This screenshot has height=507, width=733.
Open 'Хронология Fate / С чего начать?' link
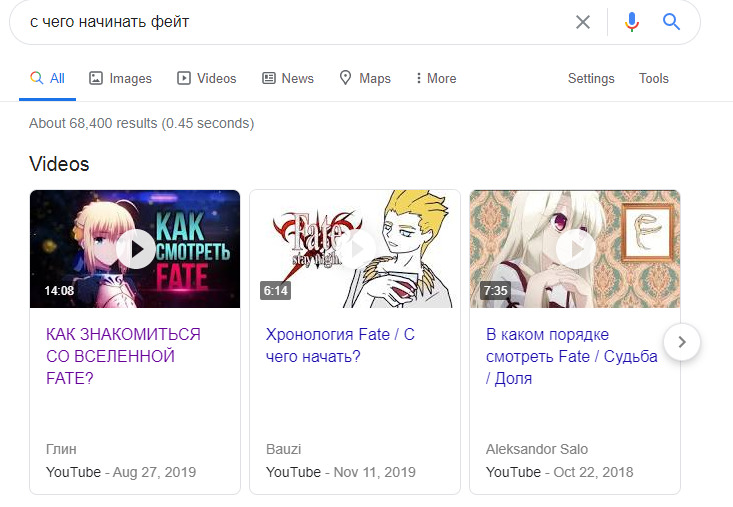340,345
